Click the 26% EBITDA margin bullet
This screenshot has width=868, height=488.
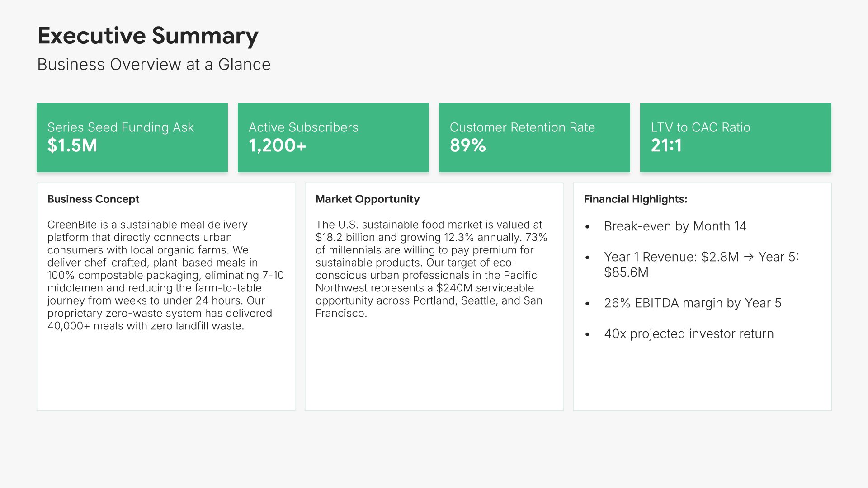pyautogui.click(x=693, y=303)
